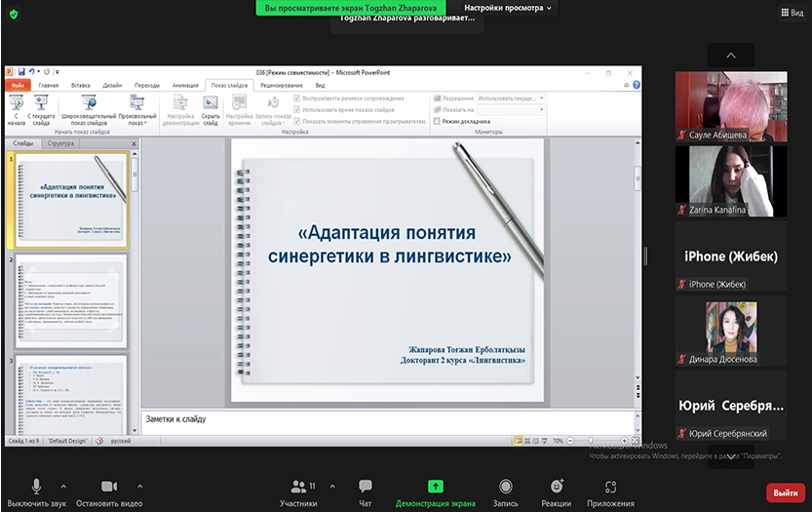Toggle 'Использовать время показа слайдов' checkbox
This screenshot has width=812, height=512.
[298, 110]
